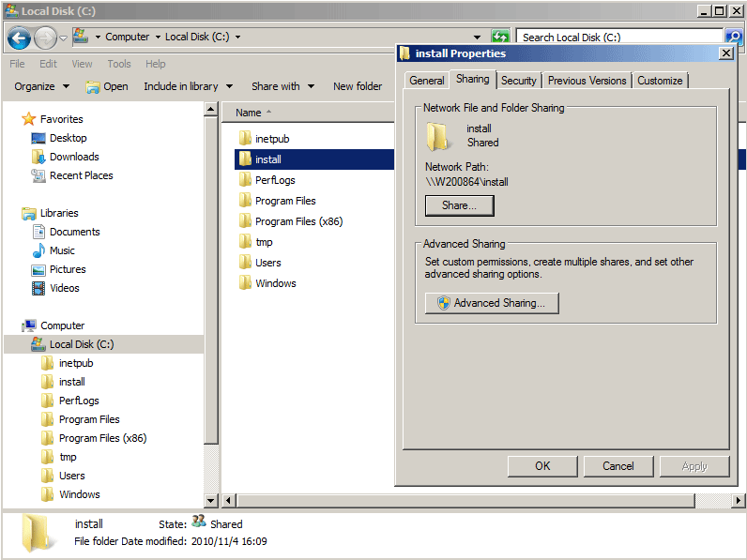The image size is (747, 560).
Task: Switch to Customize tab
Action: [x=660, y=81]
